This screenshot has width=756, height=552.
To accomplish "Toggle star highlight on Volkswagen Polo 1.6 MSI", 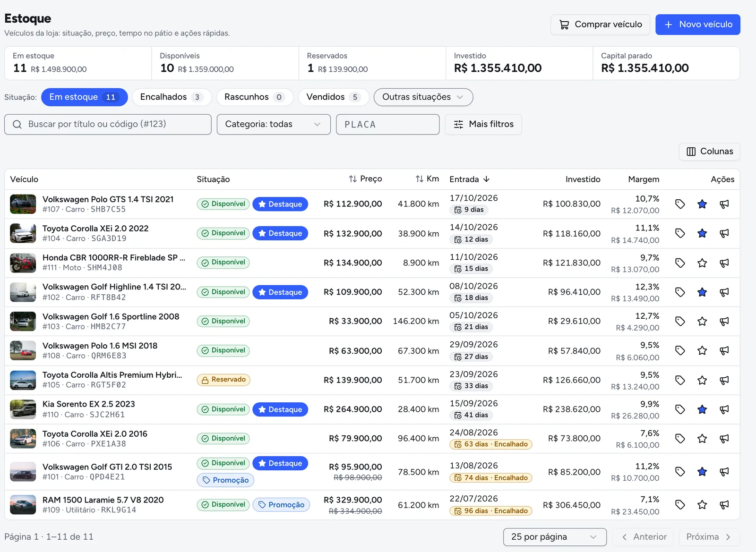I will [702, 351].
